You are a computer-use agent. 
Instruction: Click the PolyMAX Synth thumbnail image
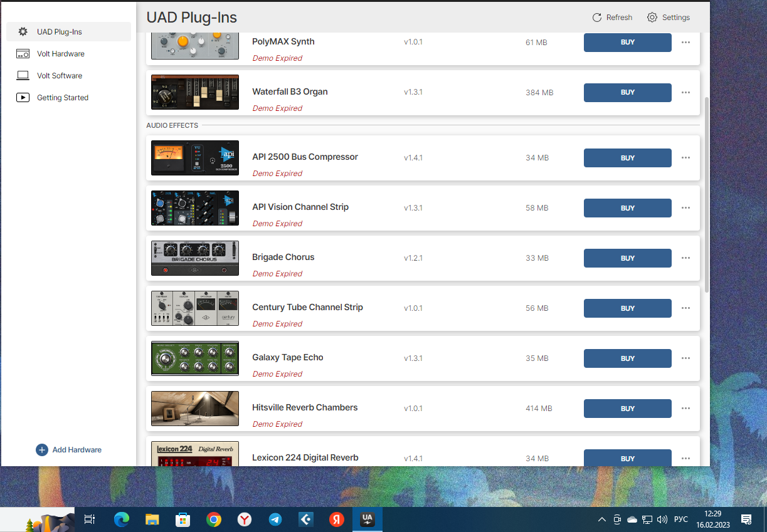[x=195, y=46]
